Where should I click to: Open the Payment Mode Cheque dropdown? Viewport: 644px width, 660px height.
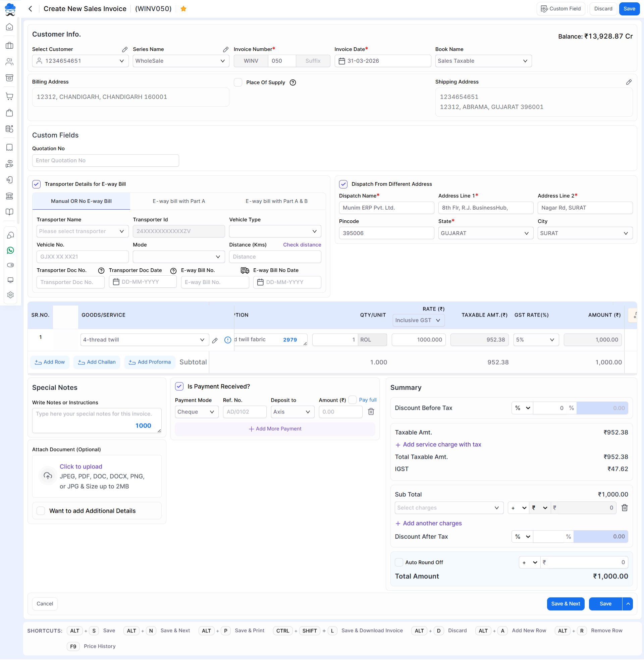(196, 412)
